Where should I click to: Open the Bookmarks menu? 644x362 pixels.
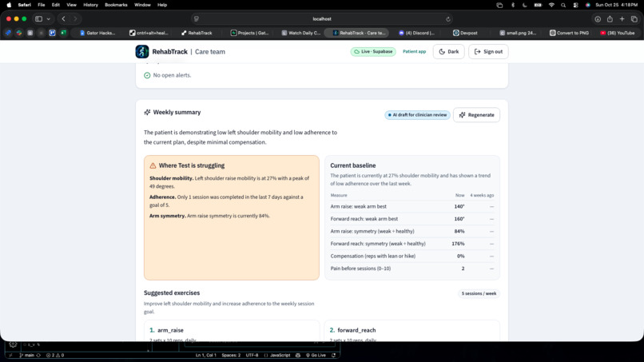coord(116,5)
